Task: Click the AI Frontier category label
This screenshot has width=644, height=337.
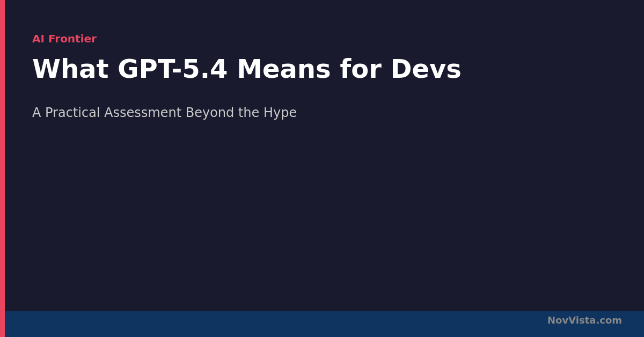Action: (64, 39)
